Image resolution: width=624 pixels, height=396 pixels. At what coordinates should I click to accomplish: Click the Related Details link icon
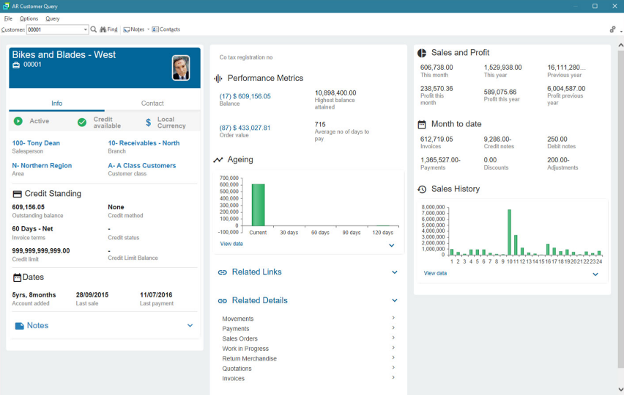pyautogui.click(x=222, y=301)
